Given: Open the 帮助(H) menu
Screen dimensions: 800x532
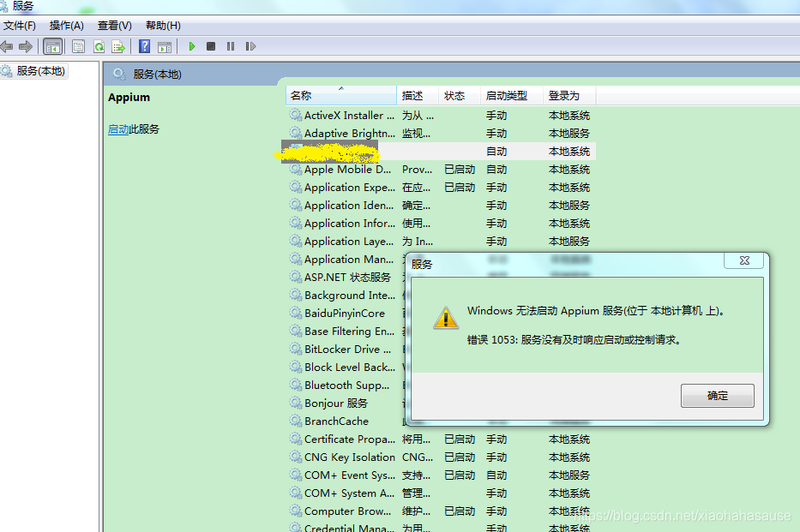Looking at the screenshot, I should point(163,26).
